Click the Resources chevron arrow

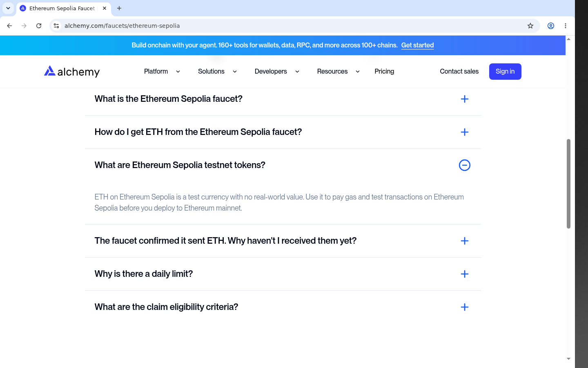358,72
